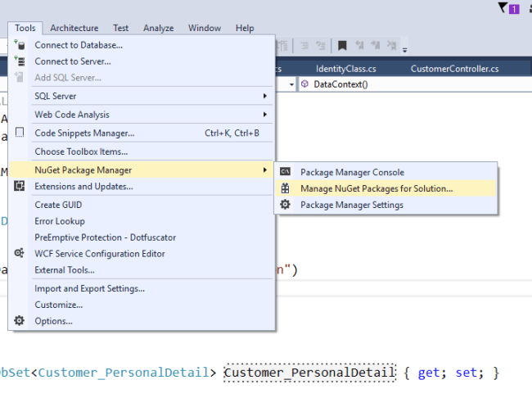This screenshot has width=532, height=407.
Task: Click the Connect to Database icon
Action: point(20,45)
